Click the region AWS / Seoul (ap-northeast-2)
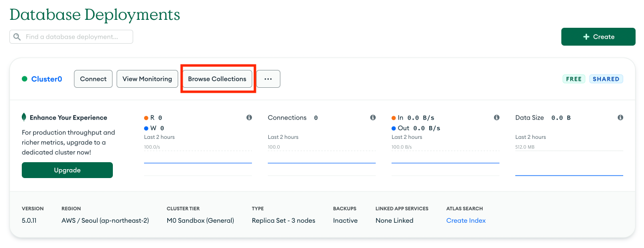644x248 pixels. [x=105, y=220]
